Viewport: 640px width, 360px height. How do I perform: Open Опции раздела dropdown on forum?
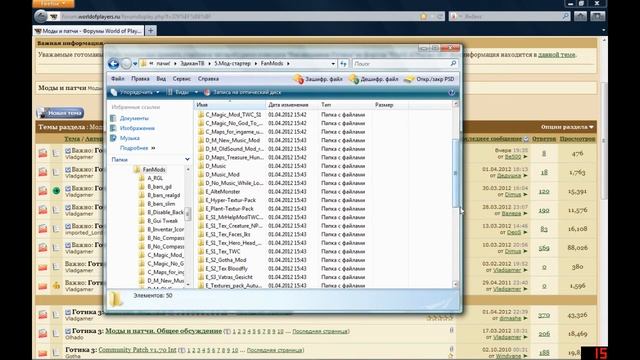[567, 127]
